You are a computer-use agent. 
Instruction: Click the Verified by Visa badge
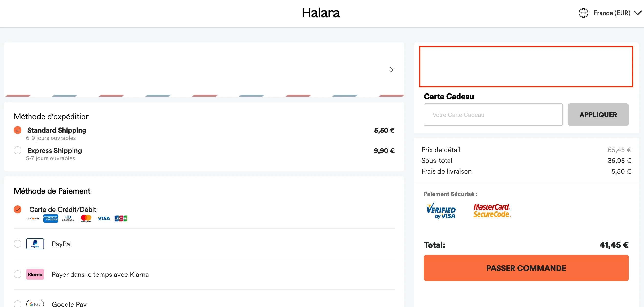pos(441,211)
